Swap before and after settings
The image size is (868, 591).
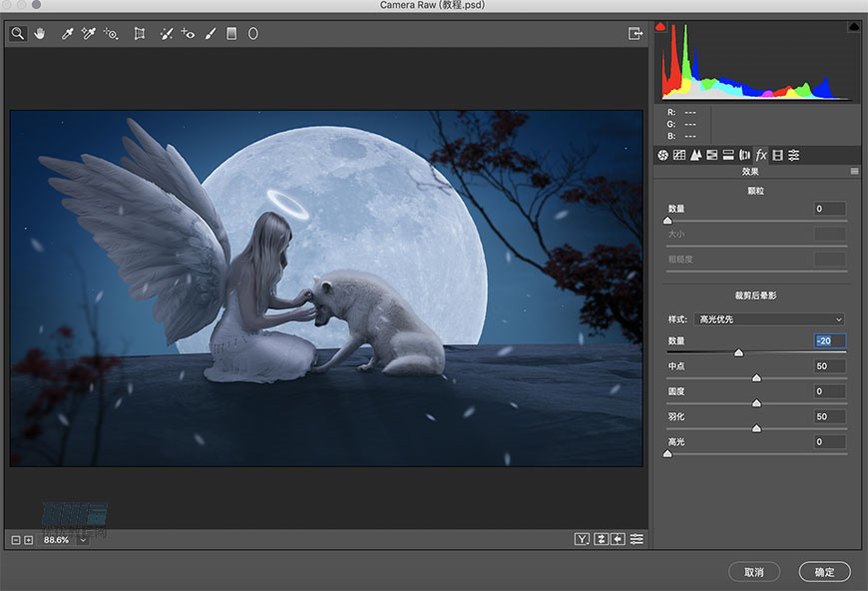[602, 539]
